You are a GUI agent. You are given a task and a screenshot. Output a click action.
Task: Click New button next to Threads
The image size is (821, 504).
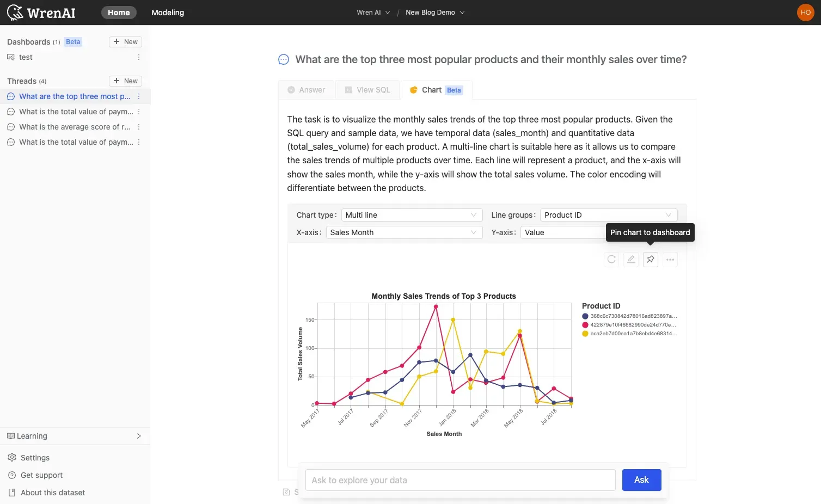click(x=125, y=81)
